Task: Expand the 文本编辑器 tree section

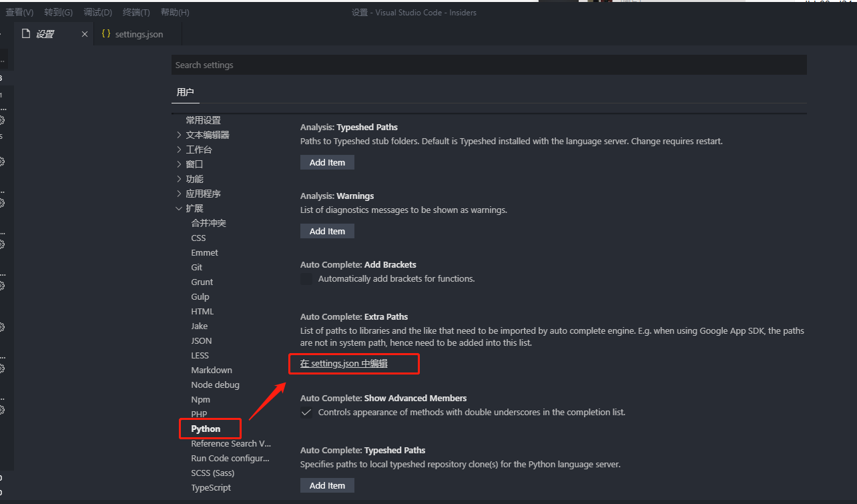Action: (x=179, y=135)
